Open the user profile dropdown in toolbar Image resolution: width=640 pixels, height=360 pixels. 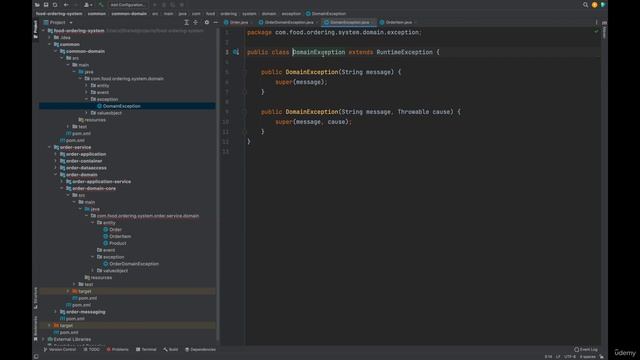tap(88, 5)
